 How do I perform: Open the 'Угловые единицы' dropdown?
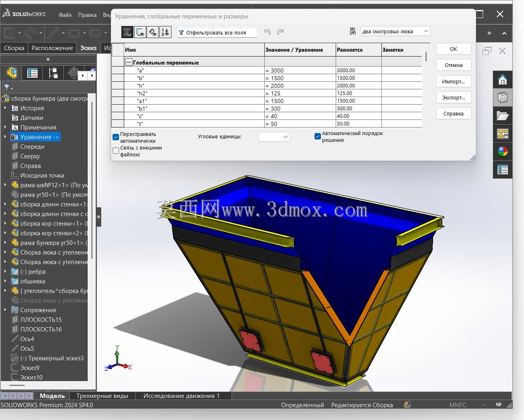(274, 137)
